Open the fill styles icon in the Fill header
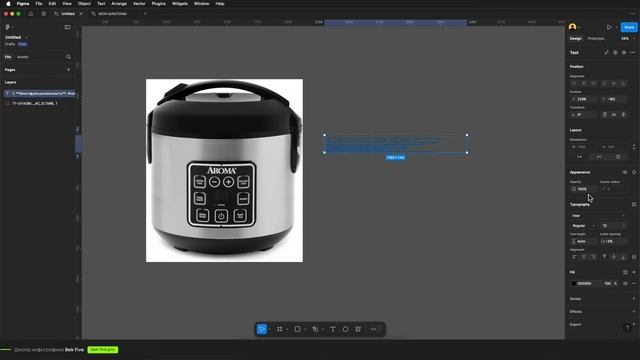 pyautogui.click(x=625, y=272)
